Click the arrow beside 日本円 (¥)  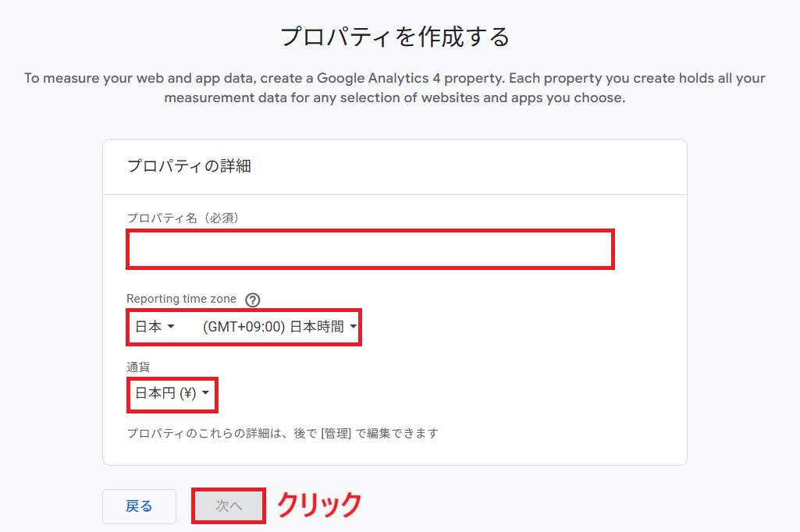(205, 393)
